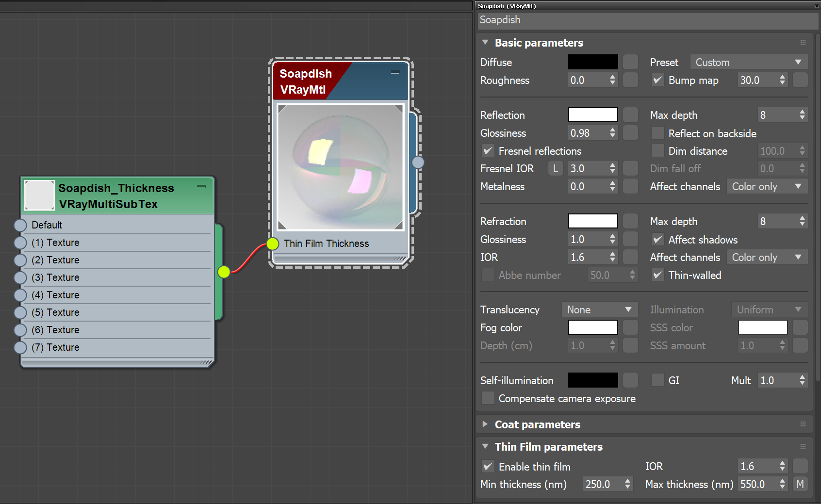The width and height of the screenshot is (821, 504).
Task: Click the Reflection texture map slot button
Action: point(630,114)
